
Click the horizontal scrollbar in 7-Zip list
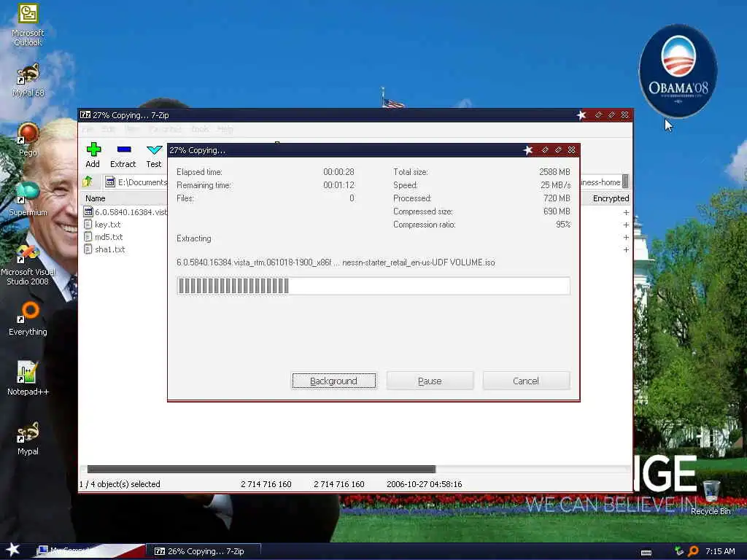click(262, 469)
